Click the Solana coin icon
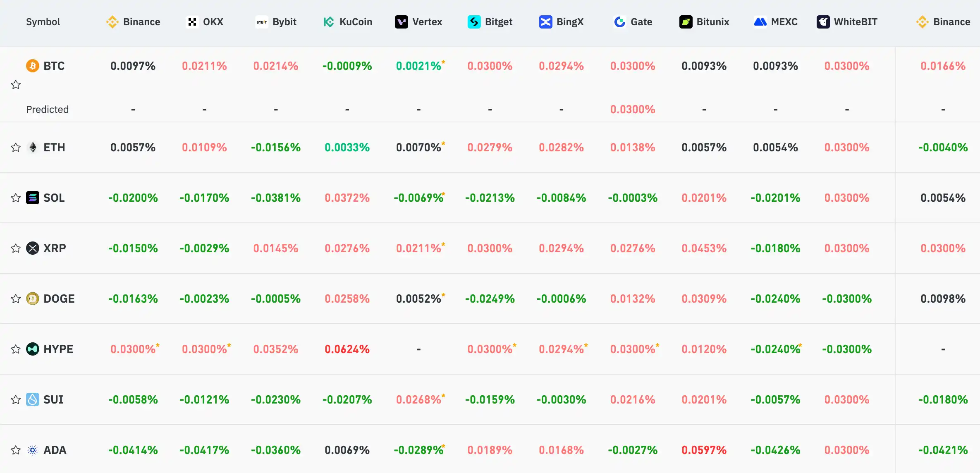980x473 pixels. 33,198
